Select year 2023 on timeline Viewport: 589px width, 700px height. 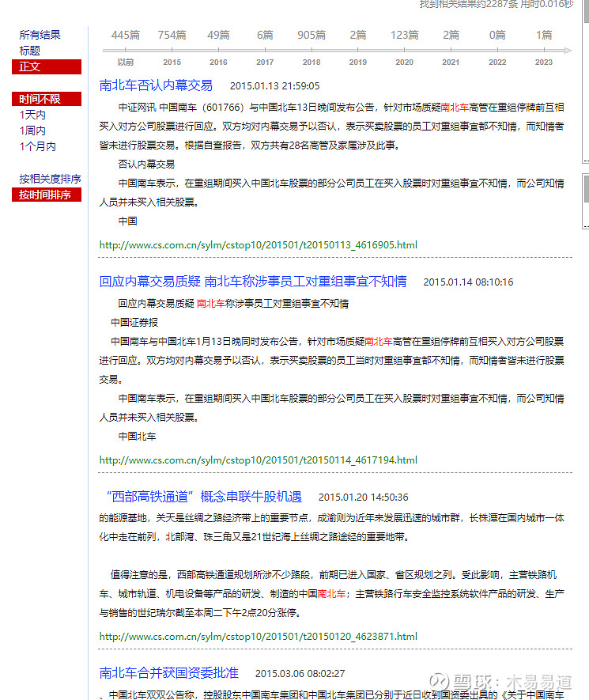tap(543, 62)
